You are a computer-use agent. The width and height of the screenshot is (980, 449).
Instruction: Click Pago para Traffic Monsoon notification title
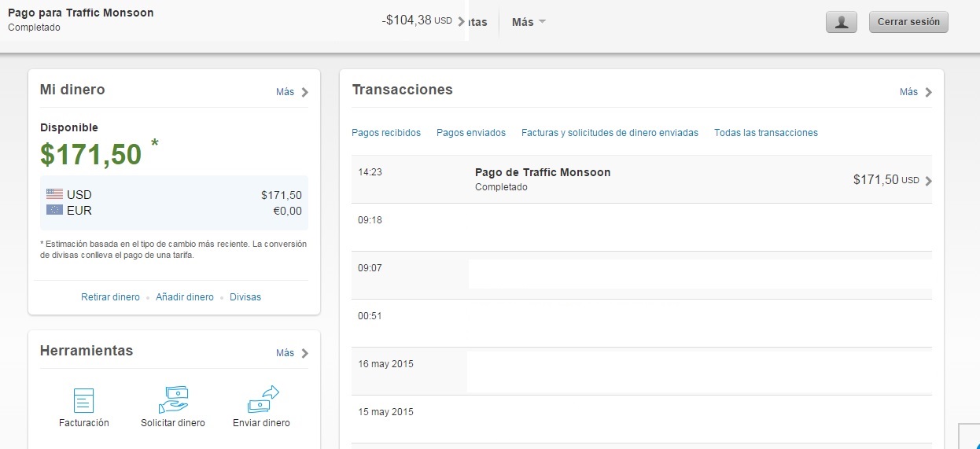tap(81, 13)
